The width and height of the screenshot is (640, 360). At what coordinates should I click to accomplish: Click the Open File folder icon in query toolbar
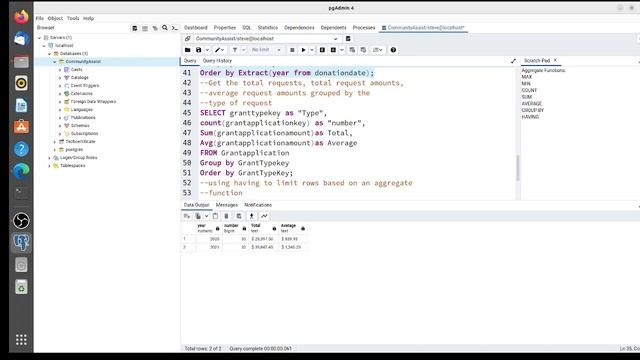coord(187,50)
